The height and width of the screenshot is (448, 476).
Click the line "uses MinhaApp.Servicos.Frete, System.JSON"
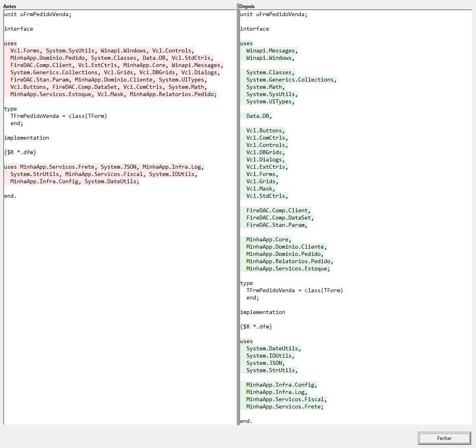point(104,167)
